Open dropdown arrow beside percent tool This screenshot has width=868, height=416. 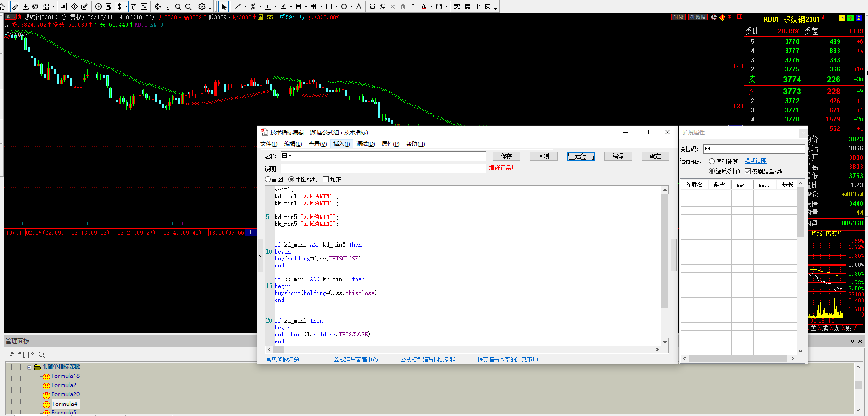tap(260, 7)
